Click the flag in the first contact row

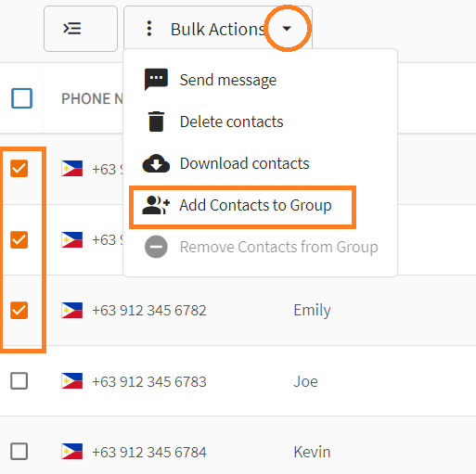coord(72,169)
